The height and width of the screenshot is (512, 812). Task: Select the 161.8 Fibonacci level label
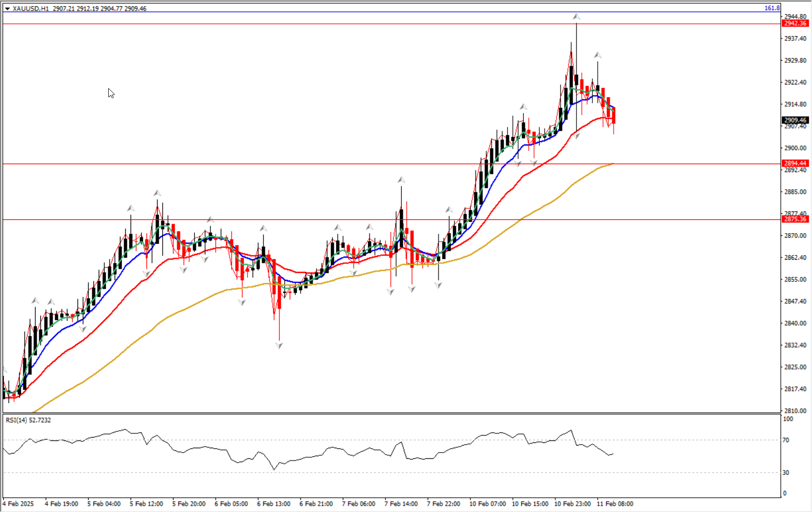[772, 8]
